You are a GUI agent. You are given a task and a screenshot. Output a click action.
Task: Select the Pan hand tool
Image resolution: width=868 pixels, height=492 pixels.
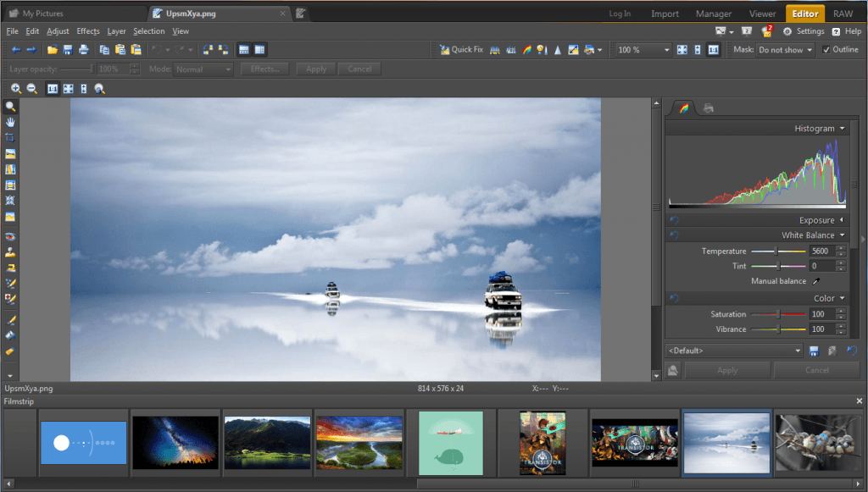click(10, 122)
